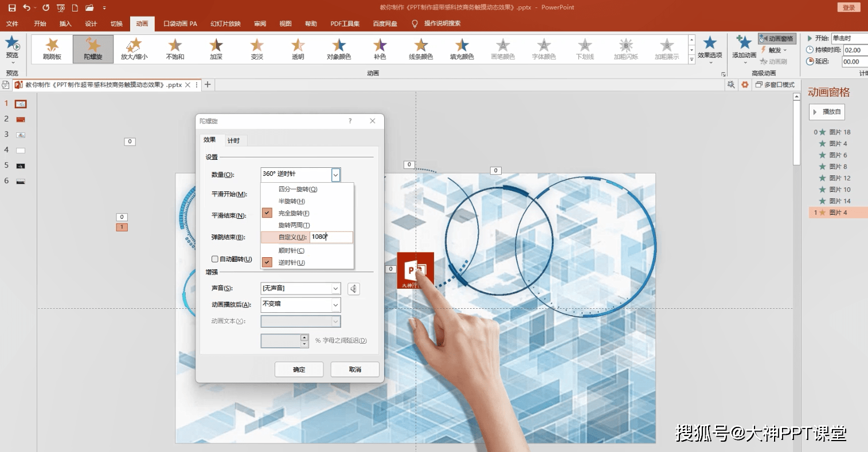Viewport: 868px width, 452px height.
Task: Save the presentation from the quick access toolbar
Action: pos(12,7)
